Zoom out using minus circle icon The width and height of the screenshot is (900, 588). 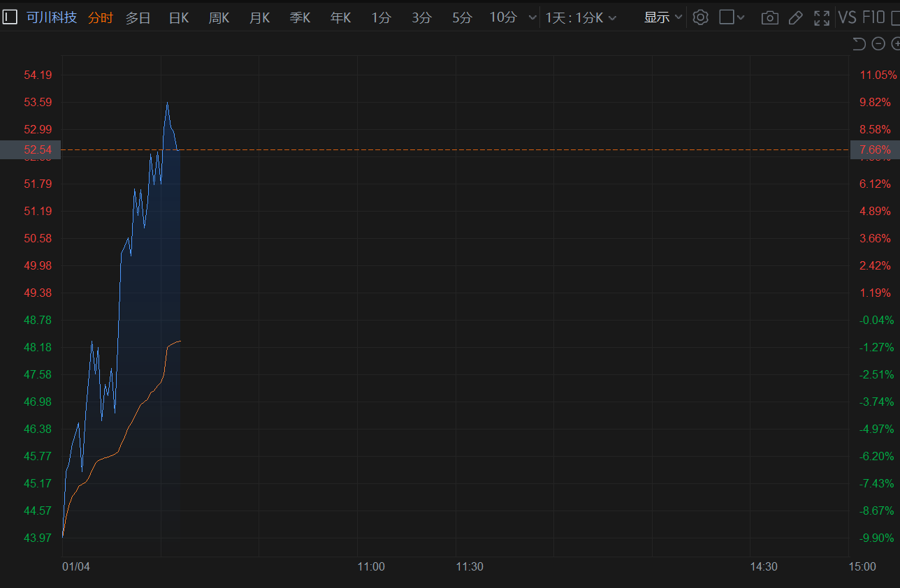click(878, 44)
